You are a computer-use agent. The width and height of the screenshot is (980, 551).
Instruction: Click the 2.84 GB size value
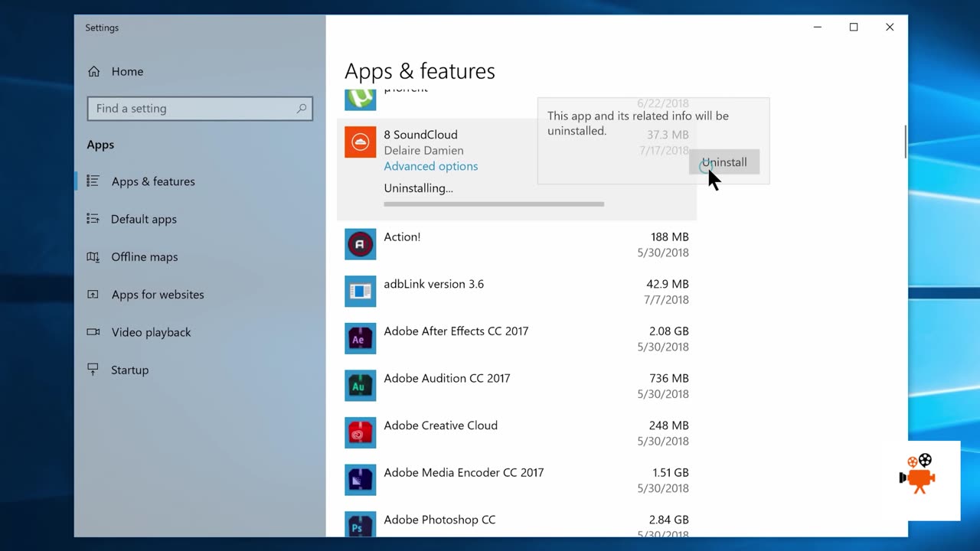(668, 520)
